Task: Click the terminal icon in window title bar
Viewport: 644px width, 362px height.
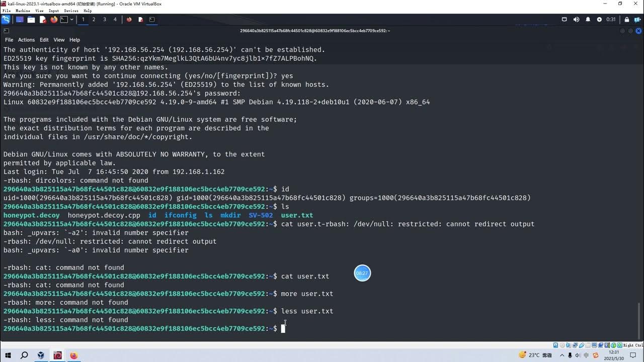Action: [x=6, y=31]
